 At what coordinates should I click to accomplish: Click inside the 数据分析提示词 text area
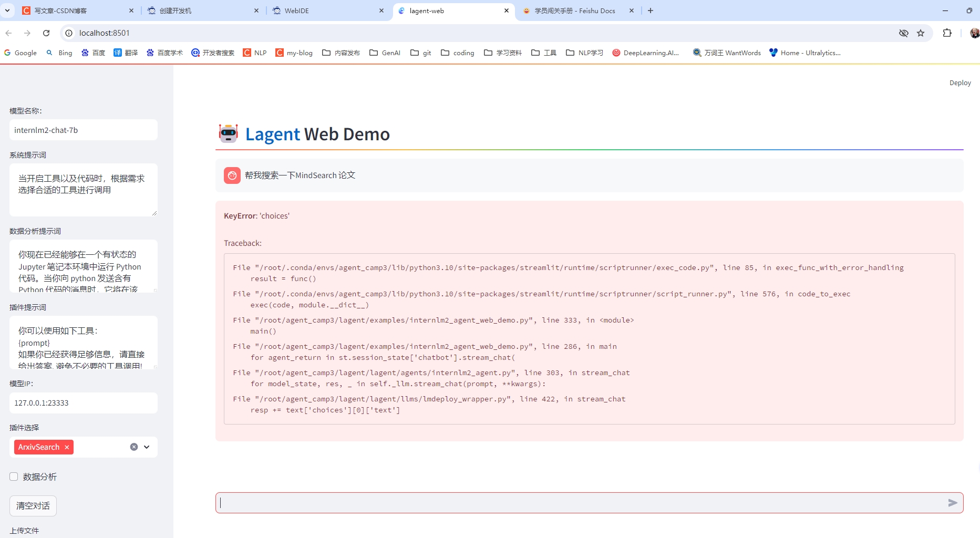[84, 266]
